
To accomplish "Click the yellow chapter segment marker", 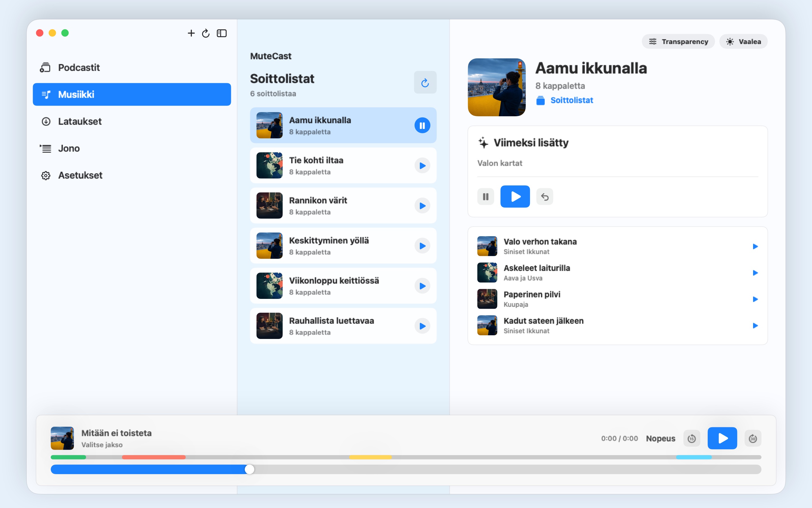I will pyautogui.click(x=370, y=457).
